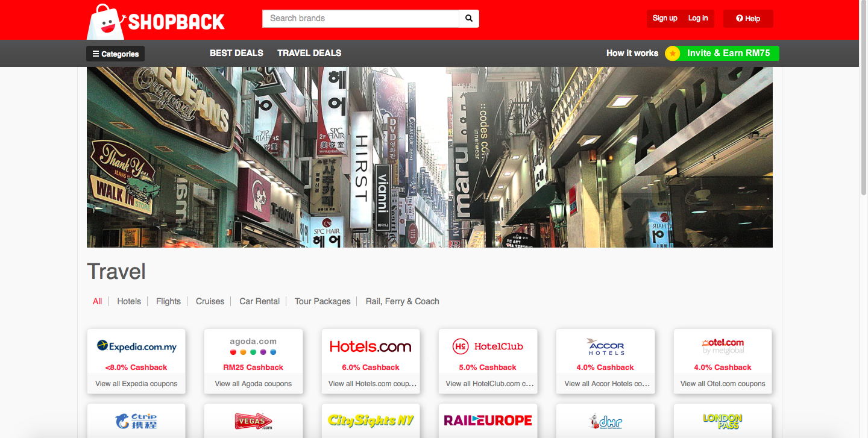Click the magnifier search button
The width and height of the screenshot is (868, 438).
coord(469,19)
